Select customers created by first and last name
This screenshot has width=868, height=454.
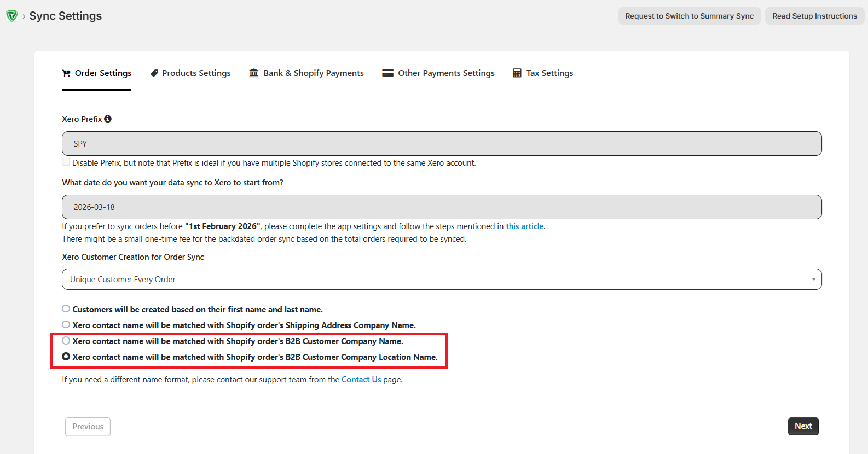[x=66, y=309]
